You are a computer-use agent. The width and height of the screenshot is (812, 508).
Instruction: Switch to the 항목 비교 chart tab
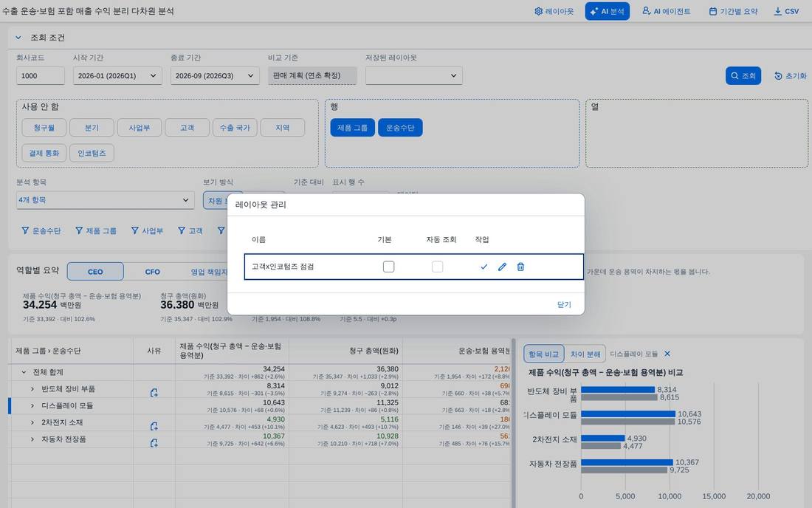click(544, 354)
